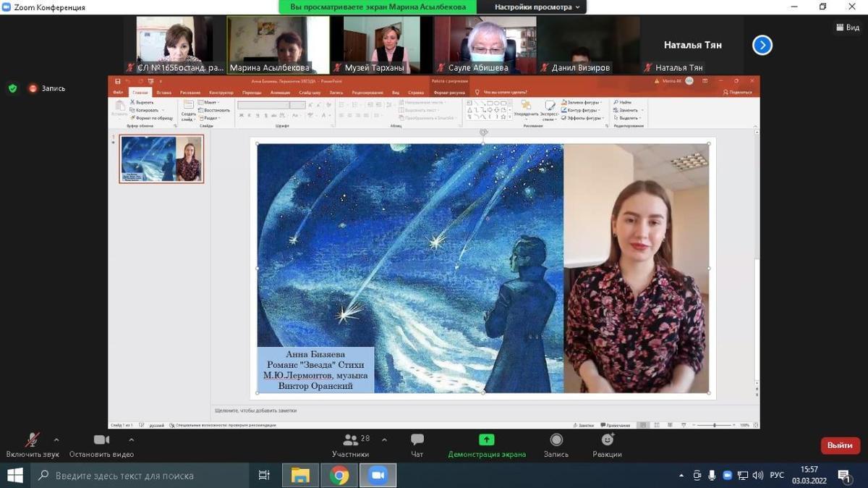Select Марина Асылбекова's video tile
The height and width of the screenshot is (488, 868).
278,45
